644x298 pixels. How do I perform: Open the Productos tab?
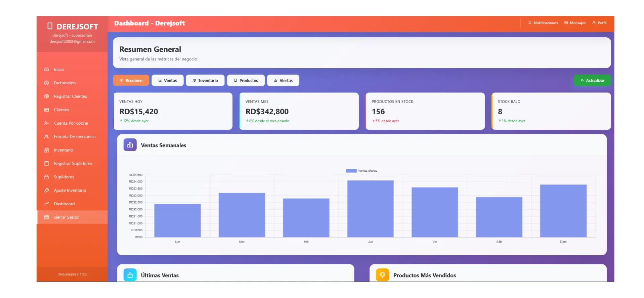pyautogui.click(x=246, y=81)
